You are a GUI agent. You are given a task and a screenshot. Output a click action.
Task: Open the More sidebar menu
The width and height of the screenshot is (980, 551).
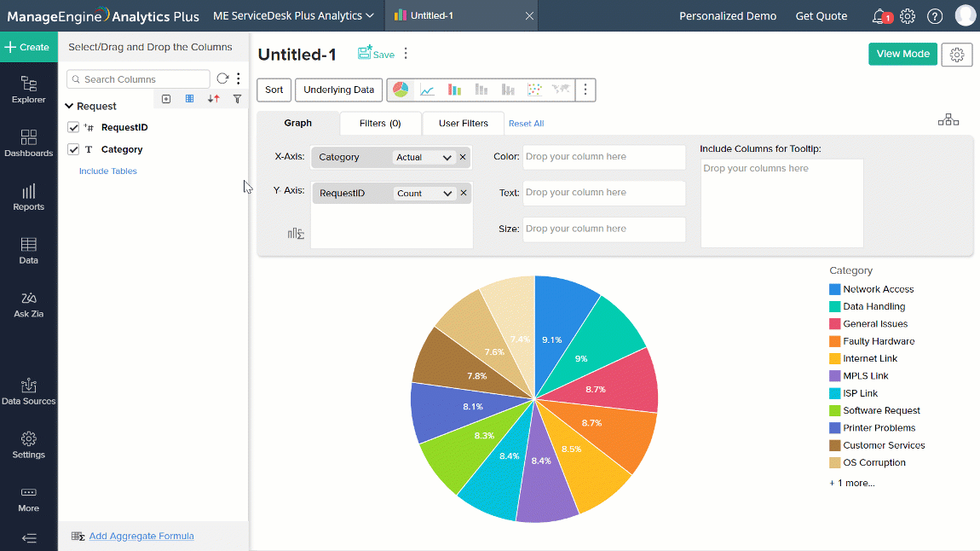click(x=29, y=499)
